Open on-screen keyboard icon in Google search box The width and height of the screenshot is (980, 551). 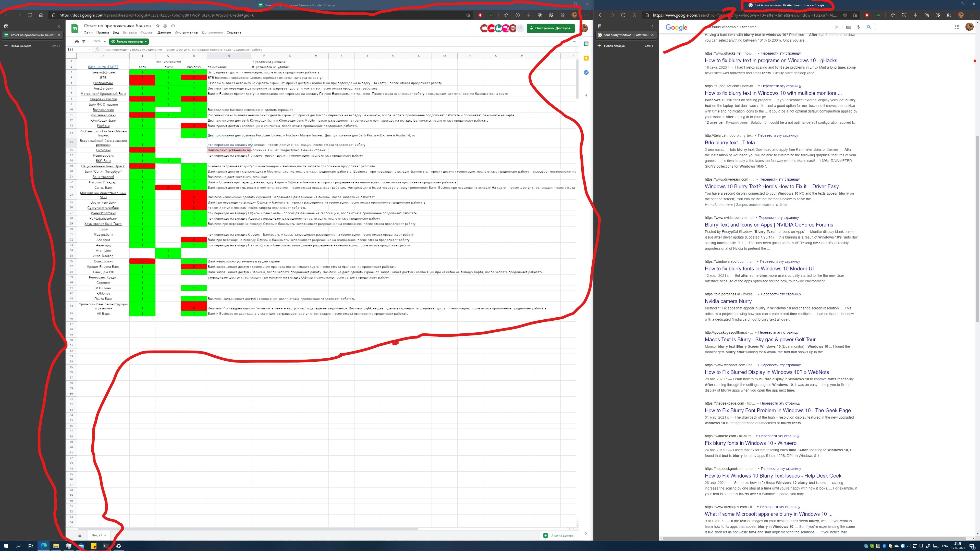[x=848, y=27]
